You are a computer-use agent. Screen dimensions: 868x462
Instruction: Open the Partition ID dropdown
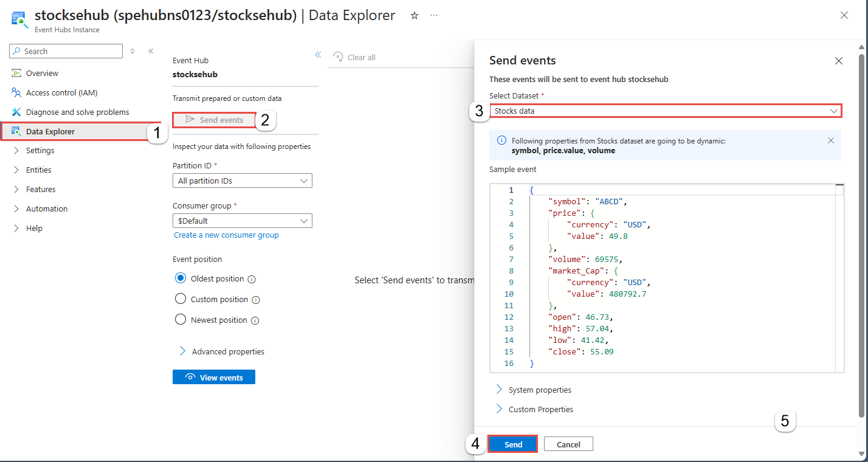coord(243,181)
